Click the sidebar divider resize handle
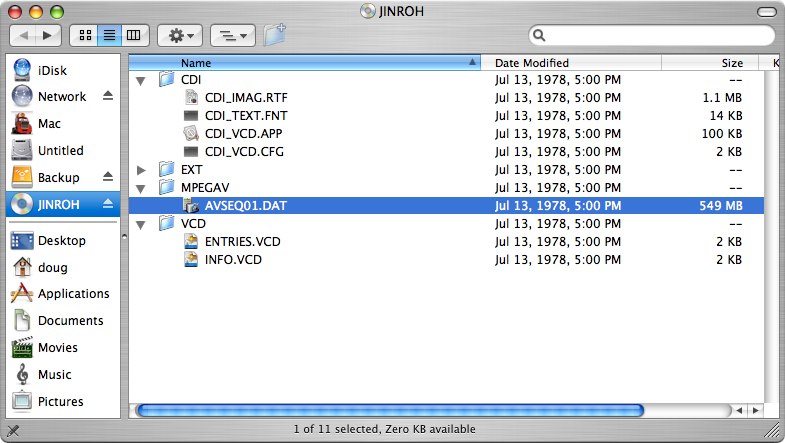The width and height of the screenshot is (785, 443). click(x=124, y=236)
